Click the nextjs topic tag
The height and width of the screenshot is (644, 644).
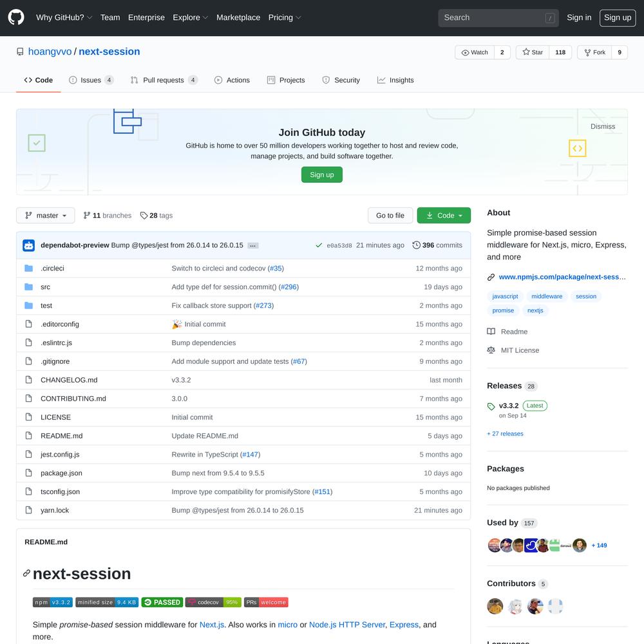[535, 310]
